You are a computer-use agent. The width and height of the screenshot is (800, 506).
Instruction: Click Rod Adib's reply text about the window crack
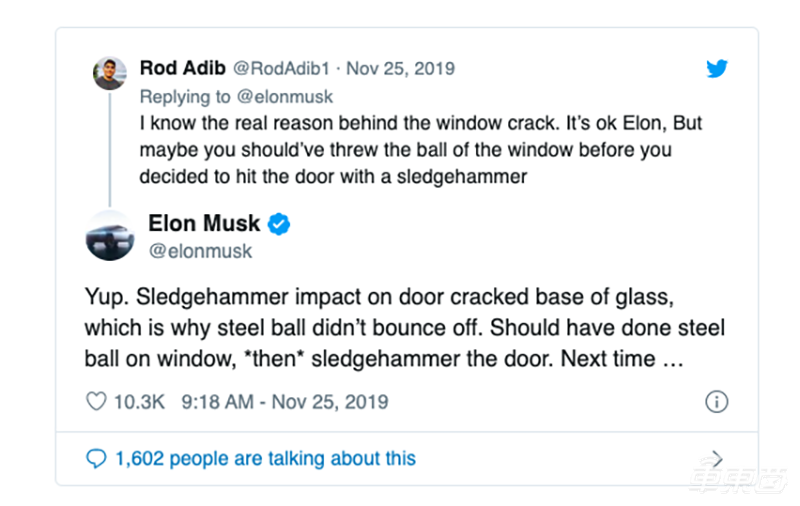pyautogui.click(x=405, y=150)
